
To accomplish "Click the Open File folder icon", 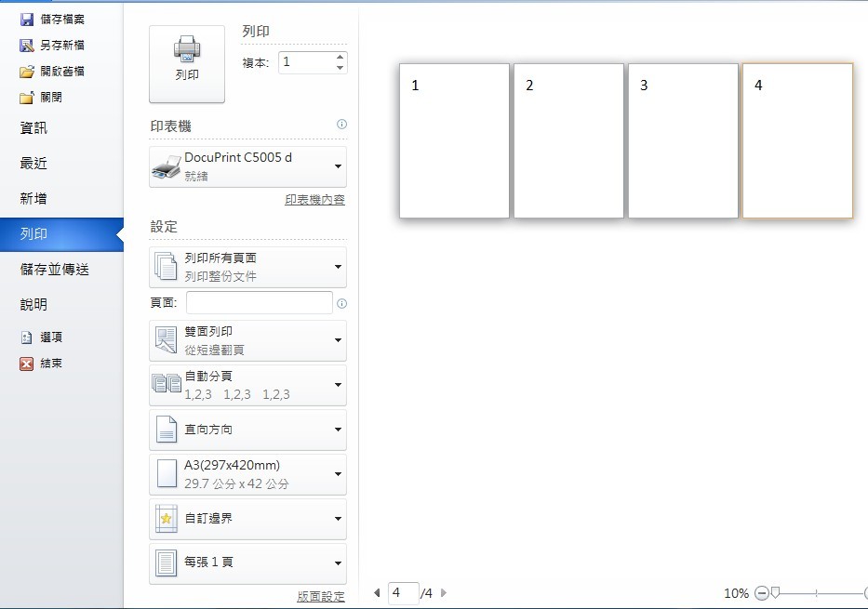I will [27, 72].
